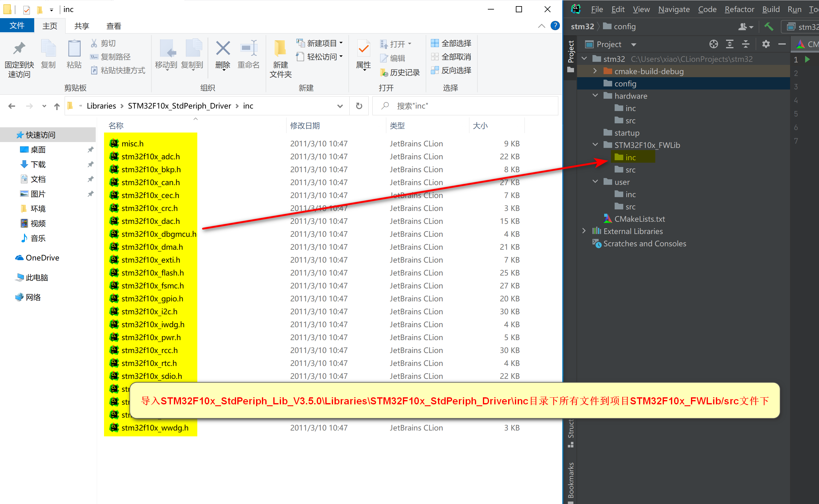
Task: Sort by the 名称 column header
Action: pos(116,126)
